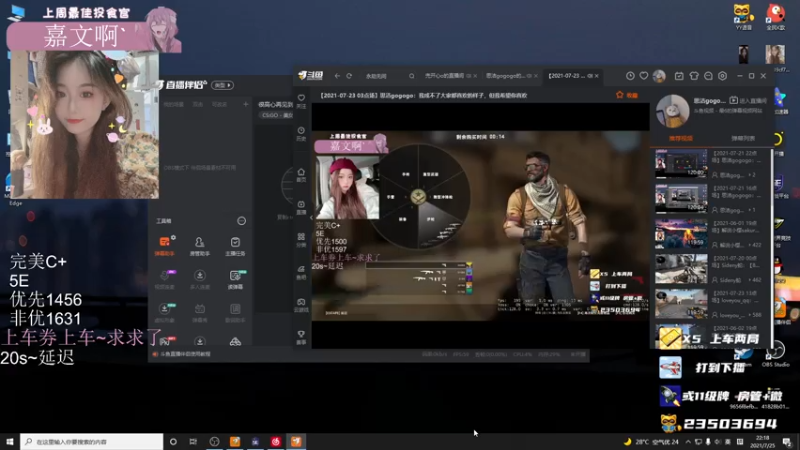Open 推荐视频 tab in right panel

pos(681,138)
